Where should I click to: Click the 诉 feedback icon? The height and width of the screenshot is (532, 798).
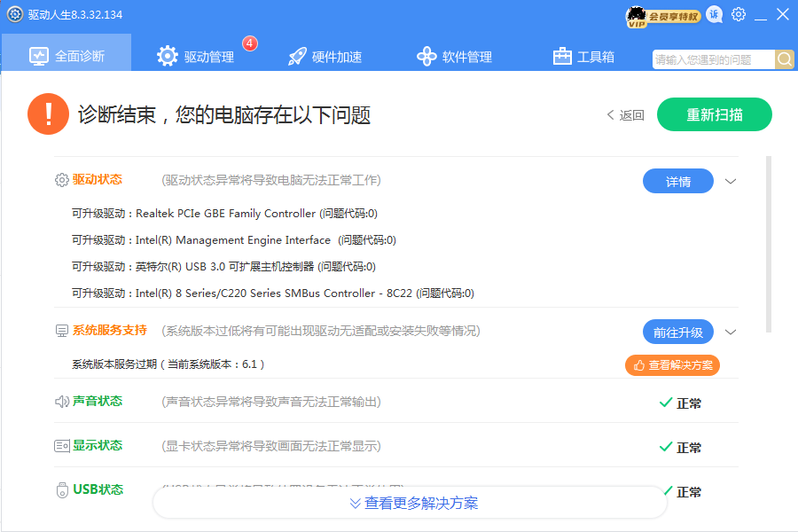[715, 15]
